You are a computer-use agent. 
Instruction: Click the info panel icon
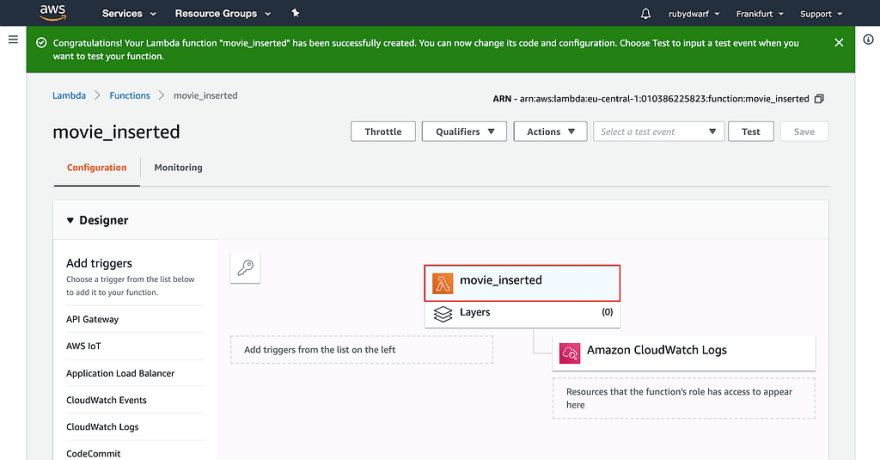(x=868, y=39)
